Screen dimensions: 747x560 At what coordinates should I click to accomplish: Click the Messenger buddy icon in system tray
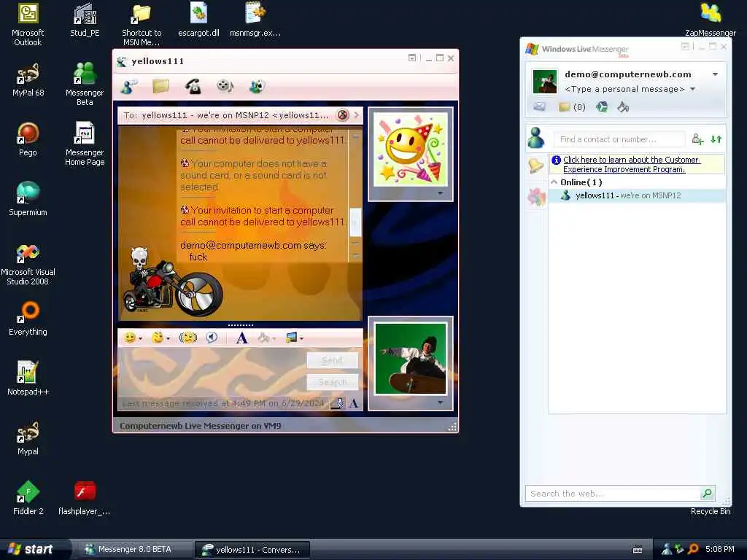(x=667, y=549)
